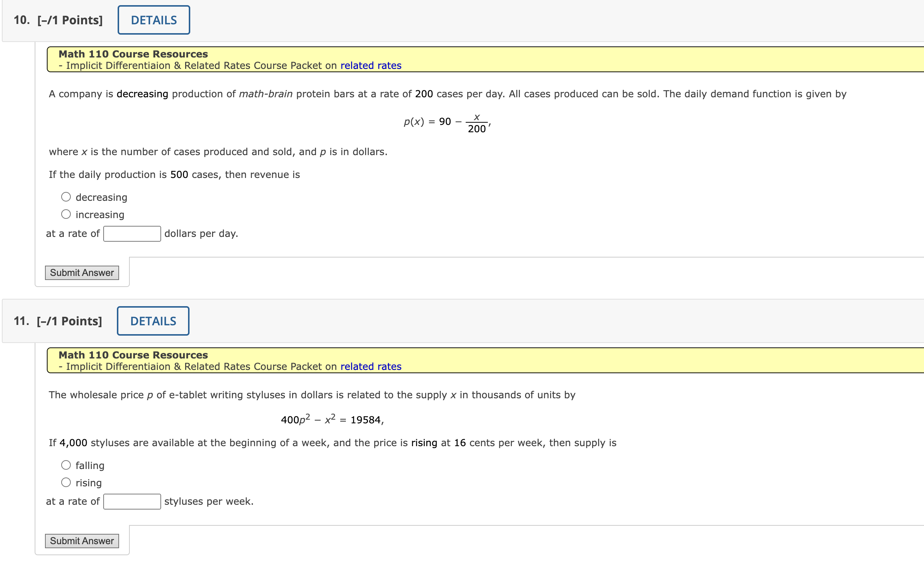The image size is (924, 574).
Task: Click the demand function equation p(x) = 90 - x/200
Action: [x=446, y=122]
